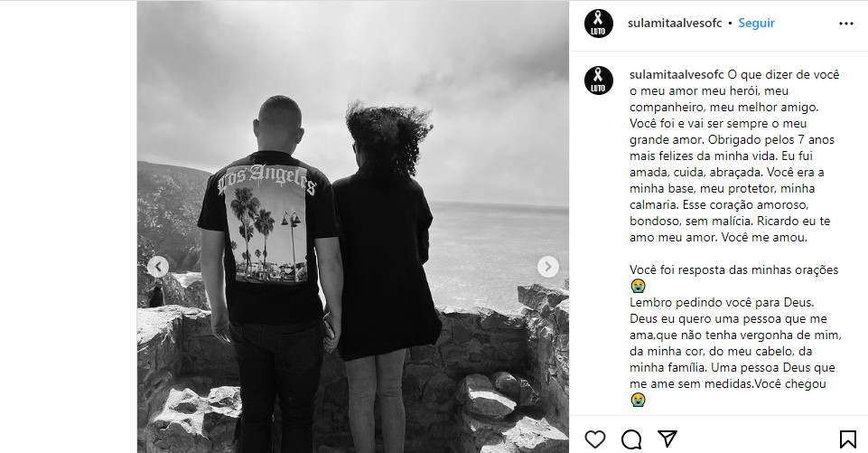
Task: Save post using the bookmark icon
Action: click(847, 439)
